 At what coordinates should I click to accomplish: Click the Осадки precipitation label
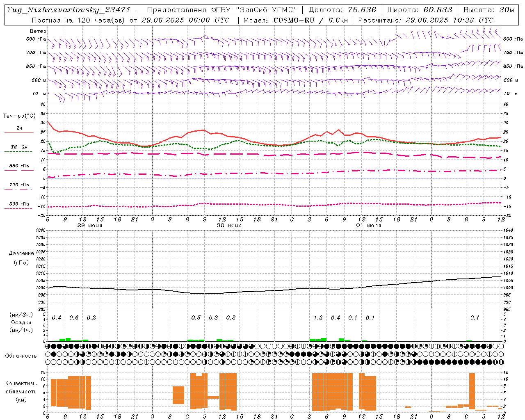coord(21,322)
